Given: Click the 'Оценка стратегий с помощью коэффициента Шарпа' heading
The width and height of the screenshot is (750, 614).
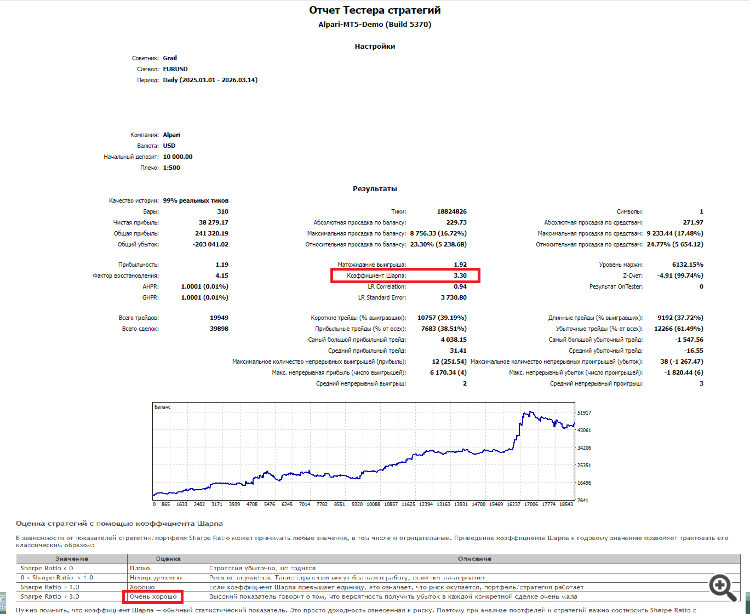Looking at the screenshot, I should pyautogui.click(x=119, y=524).
